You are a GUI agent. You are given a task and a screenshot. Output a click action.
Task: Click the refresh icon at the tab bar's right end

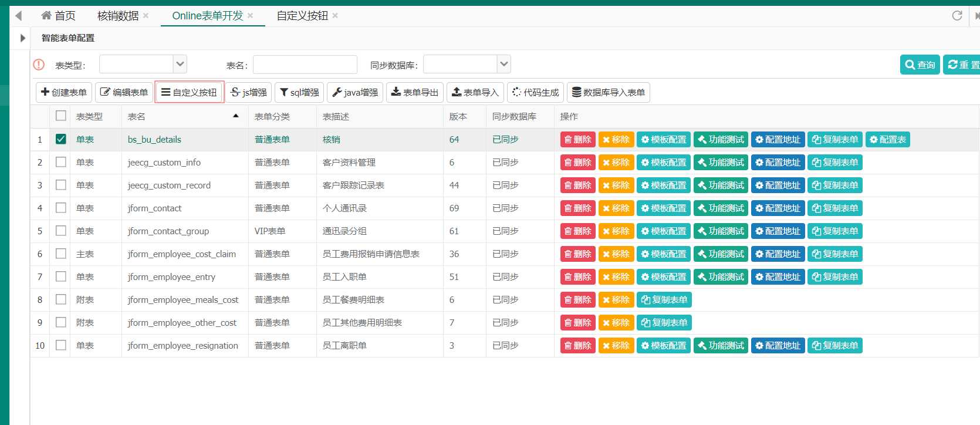coord(957,15)
